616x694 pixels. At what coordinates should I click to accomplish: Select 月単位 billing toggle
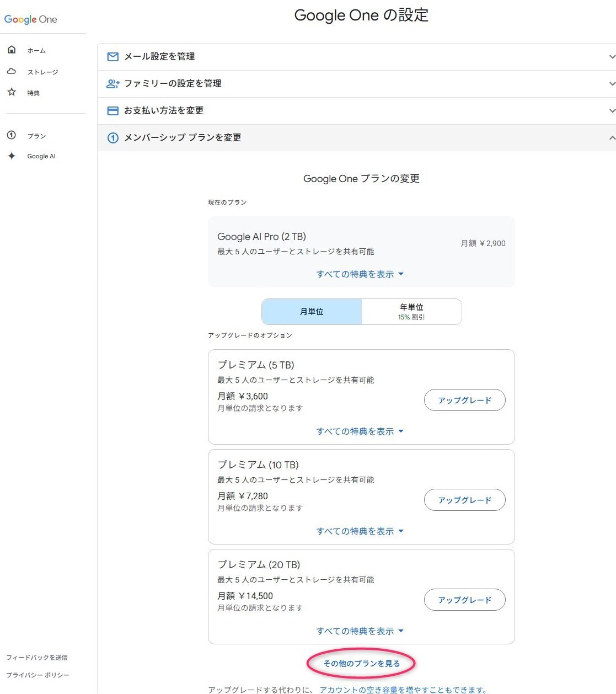pos(312,312)
